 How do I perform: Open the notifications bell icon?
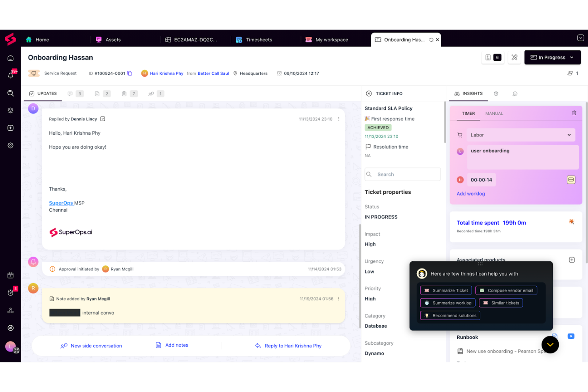tap(11, 75)
